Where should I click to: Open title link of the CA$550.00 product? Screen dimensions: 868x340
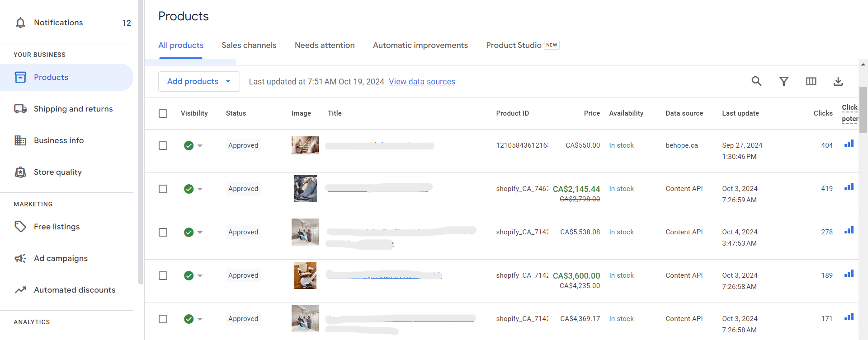coord(380,145)
